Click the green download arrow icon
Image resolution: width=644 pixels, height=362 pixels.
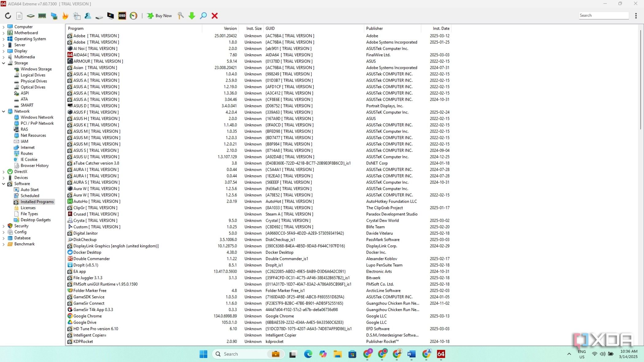pos(192,16)
